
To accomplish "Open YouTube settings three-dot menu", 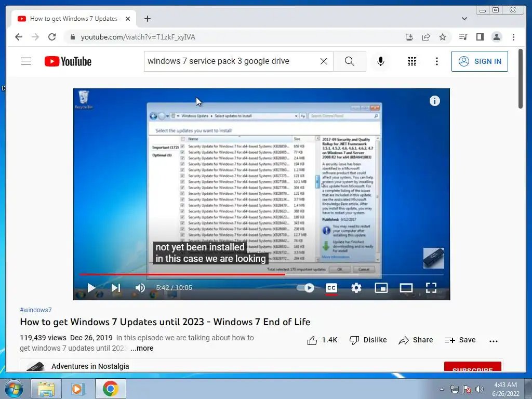I will click(436, 61).
